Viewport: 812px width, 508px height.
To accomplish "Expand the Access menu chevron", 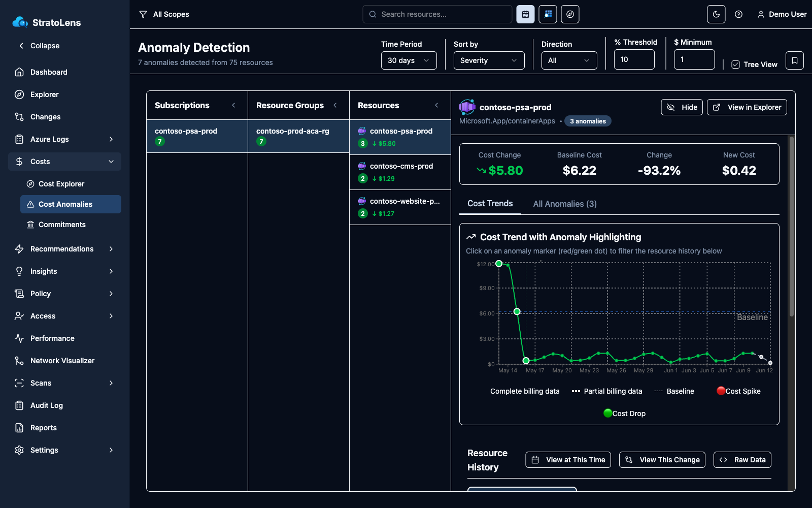I will click(111, 316).
